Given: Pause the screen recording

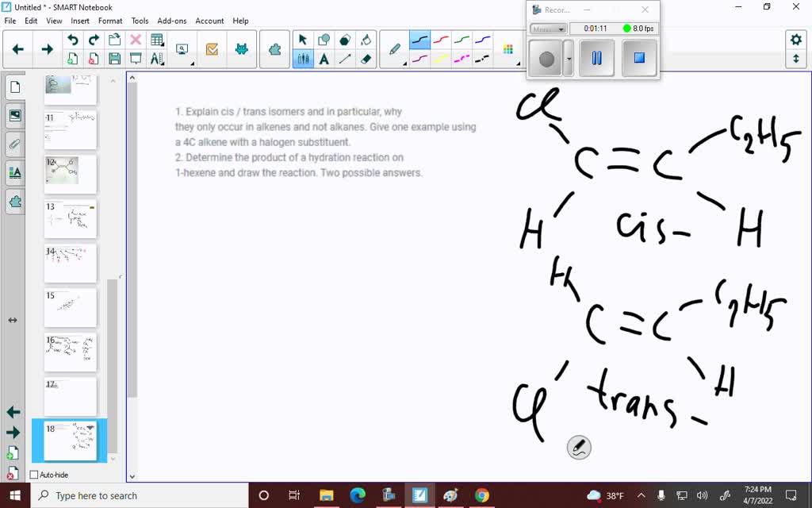Looking at the screenshot, I should 596,58.
